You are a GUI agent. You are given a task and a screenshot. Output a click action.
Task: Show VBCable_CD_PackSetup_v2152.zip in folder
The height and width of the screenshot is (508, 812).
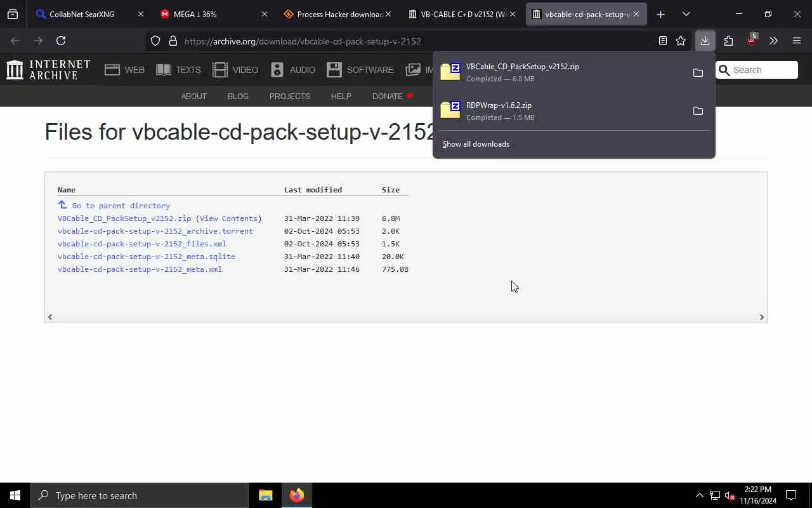pyautogui.click(x=698, y=73)
